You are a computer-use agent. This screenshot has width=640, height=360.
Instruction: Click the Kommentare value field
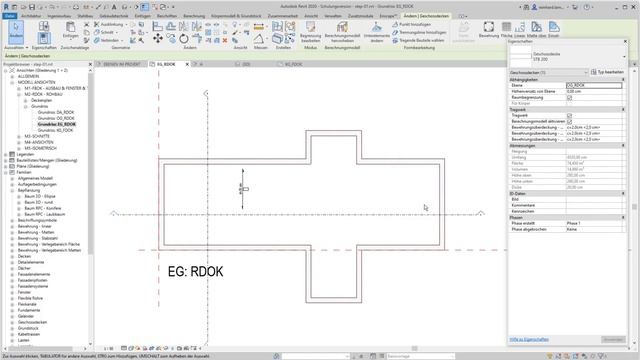[594, 205]
